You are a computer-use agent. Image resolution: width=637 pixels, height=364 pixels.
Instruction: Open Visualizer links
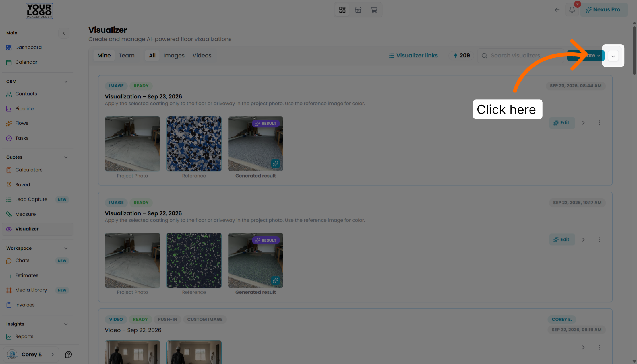pyautogui.click(x=413, y=55)
